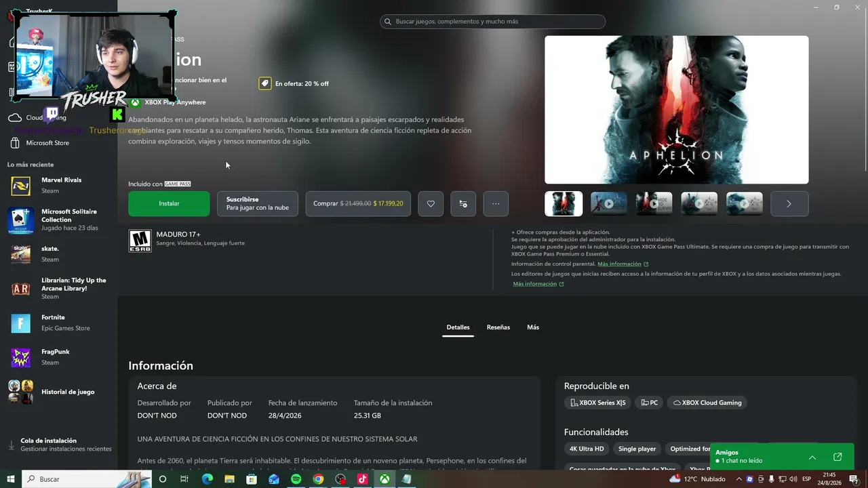
Task: Open Cortana circle icon on taskbar
Action: (162, 479)
